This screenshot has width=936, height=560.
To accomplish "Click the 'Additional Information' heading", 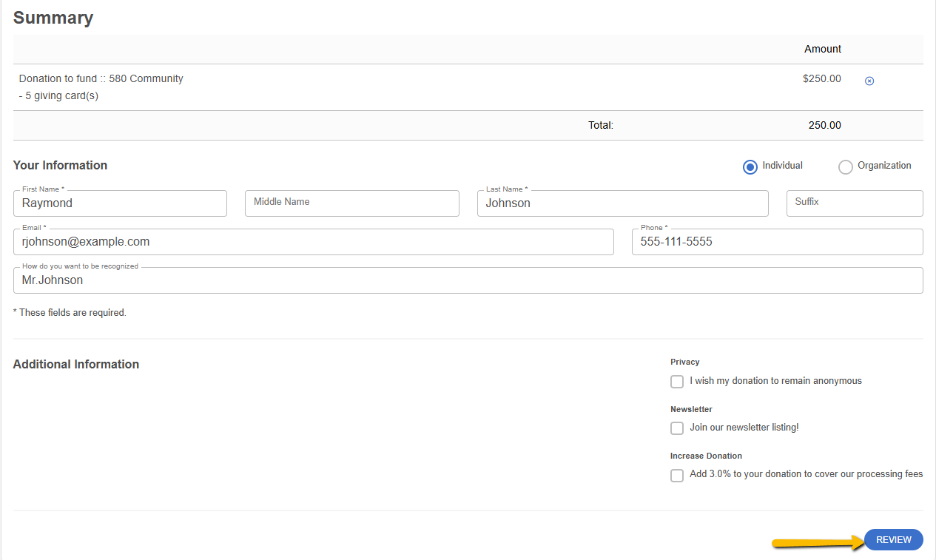I will [x=76, y=364].
